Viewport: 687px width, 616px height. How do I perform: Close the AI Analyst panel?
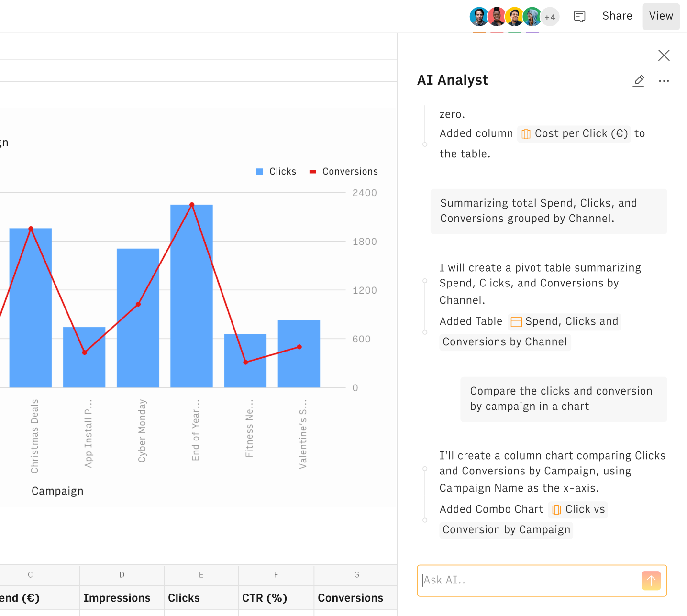point(664,55)
